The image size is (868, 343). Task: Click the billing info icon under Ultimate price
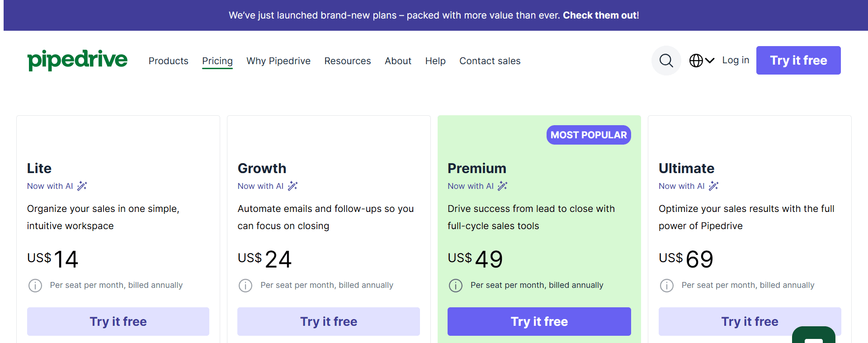click(667, 285)
